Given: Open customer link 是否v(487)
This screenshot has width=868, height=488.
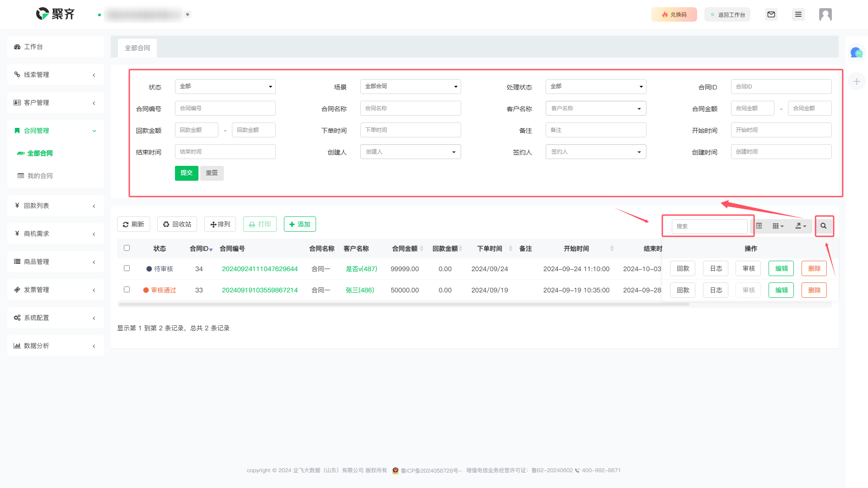Looking at the screenshot, I should [361, 269].
